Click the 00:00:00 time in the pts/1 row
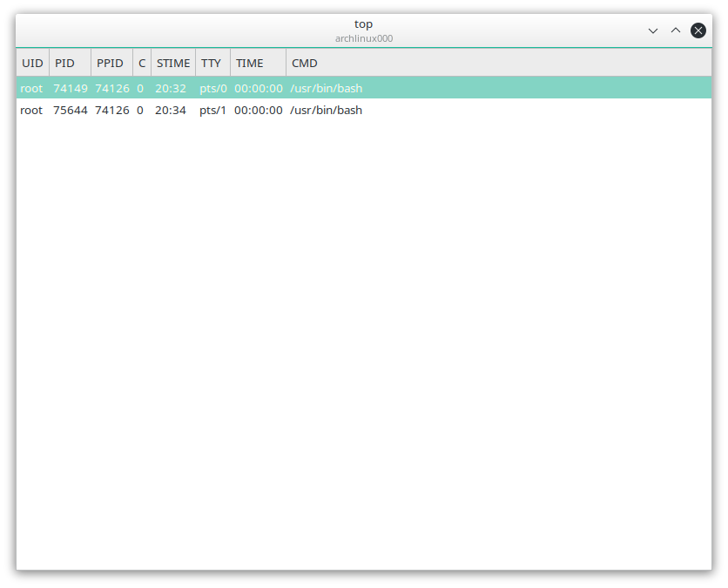 pos(258,110)
